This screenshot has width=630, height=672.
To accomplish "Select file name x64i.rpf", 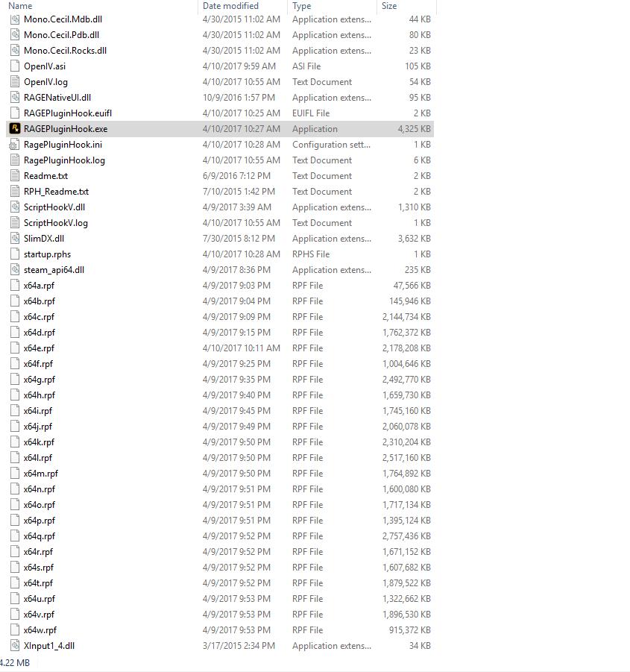I will click(x=38, y=410).
